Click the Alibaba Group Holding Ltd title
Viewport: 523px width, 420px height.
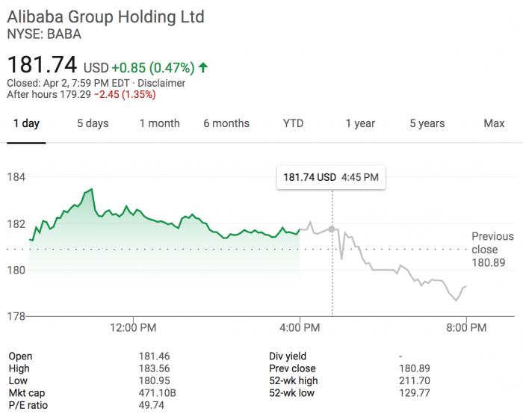[105, 16]
